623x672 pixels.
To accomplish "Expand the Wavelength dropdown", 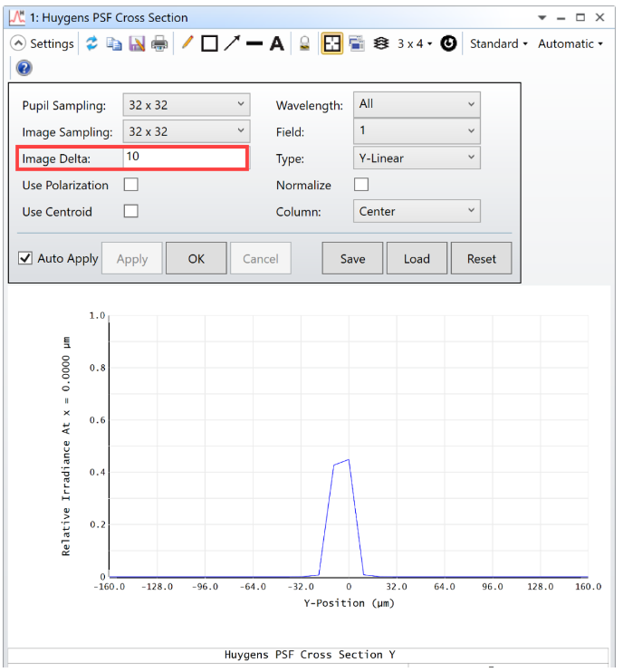I will coord(417,104).
